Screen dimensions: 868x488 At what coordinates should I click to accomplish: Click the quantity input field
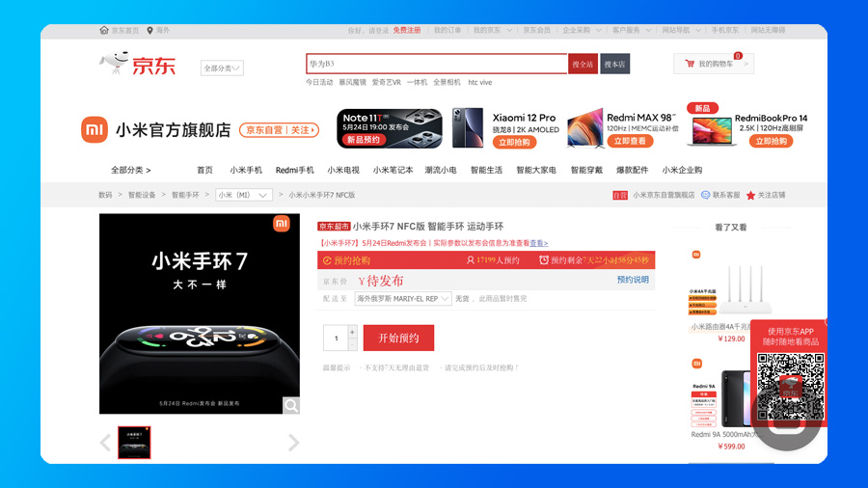pos(336,339)
